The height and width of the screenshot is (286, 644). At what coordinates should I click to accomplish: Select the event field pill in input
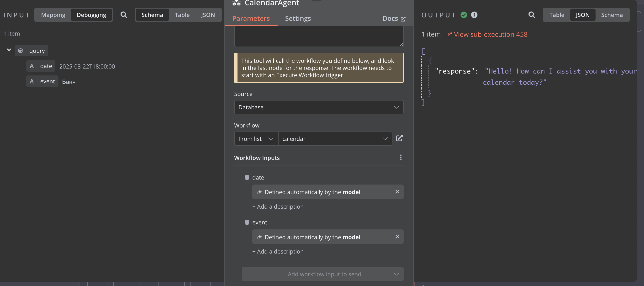pos(42,81)
